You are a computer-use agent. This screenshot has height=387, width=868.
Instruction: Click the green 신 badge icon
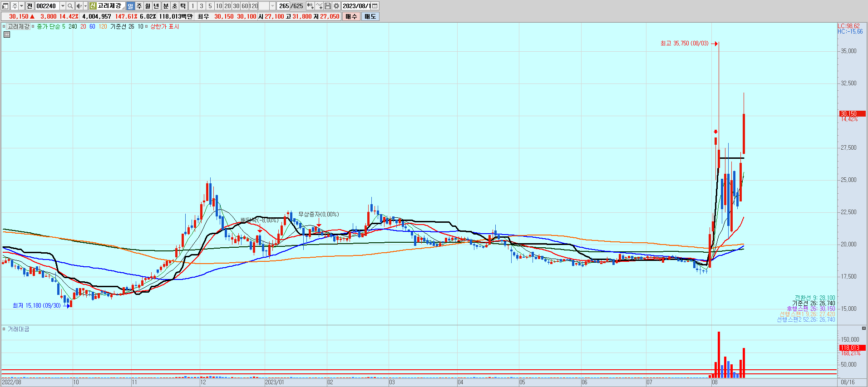tap(93, 6)
